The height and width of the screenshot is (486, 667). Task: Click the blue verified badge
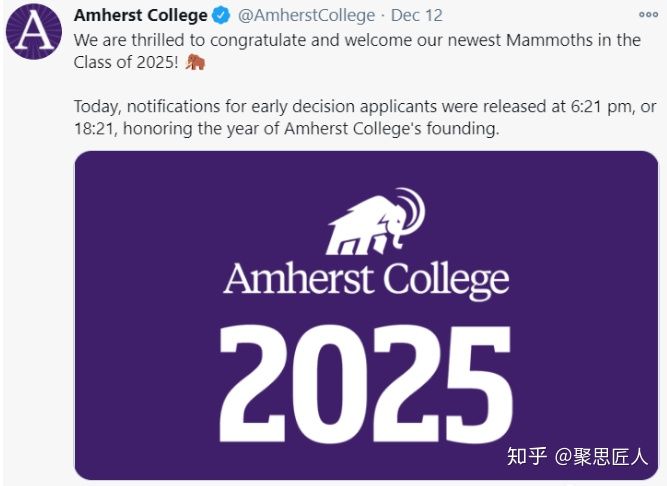click(221, 16)
